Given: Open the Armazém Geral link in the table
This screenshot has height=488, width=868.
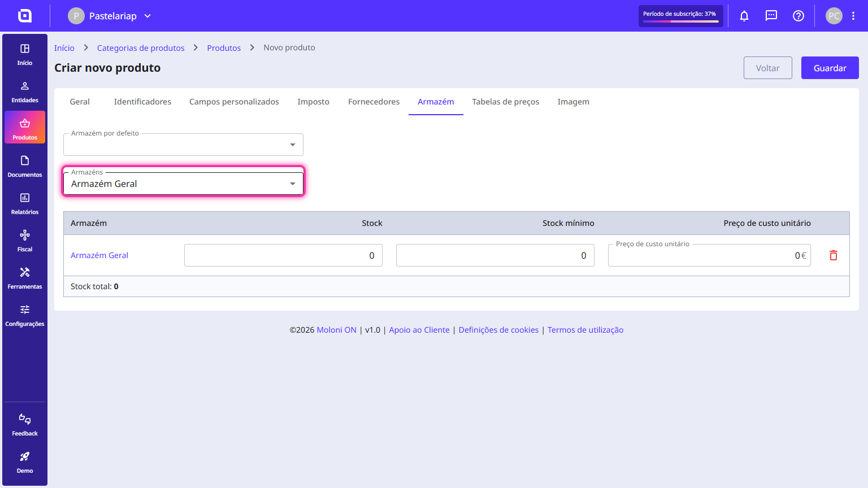Looking at the screenshot, I should tap(99, 255).
